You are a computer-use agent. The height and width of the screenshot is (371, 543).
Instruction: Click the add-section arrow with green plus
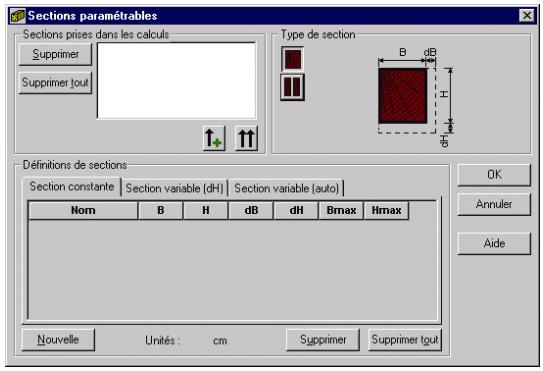214,138
